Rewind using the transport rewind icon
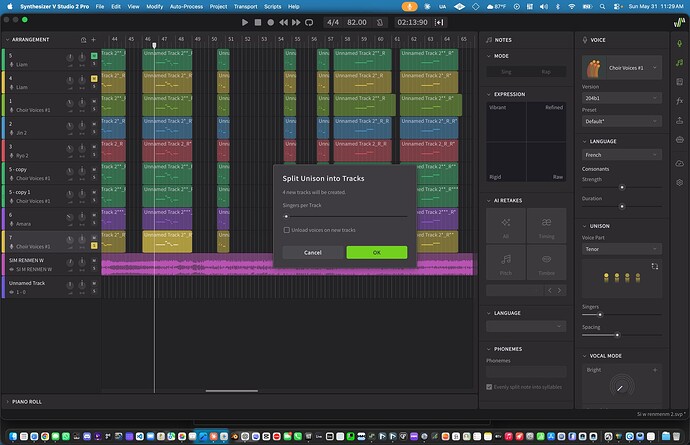 (x=283, y=22)
